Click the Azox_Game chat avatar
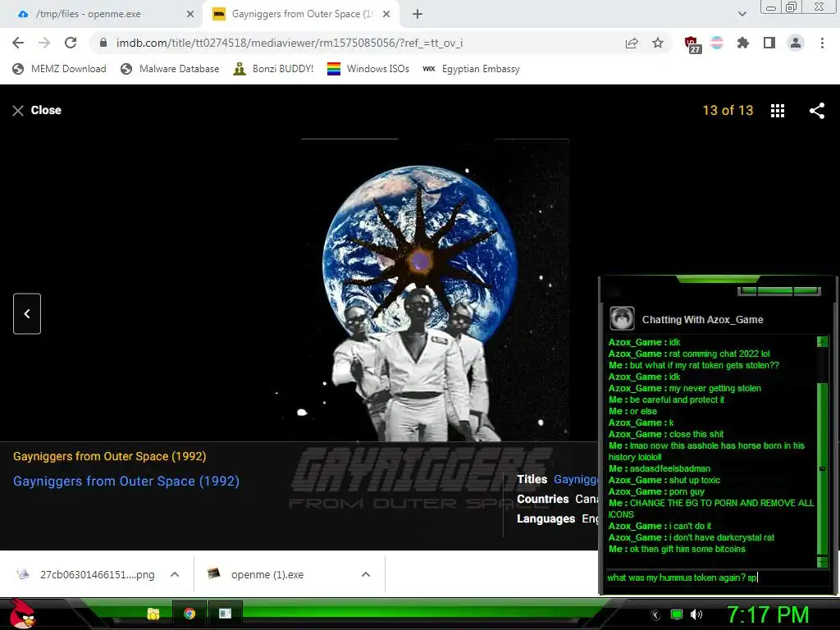Viewport: 840px width, 630px height. click(x=622, y=319)
